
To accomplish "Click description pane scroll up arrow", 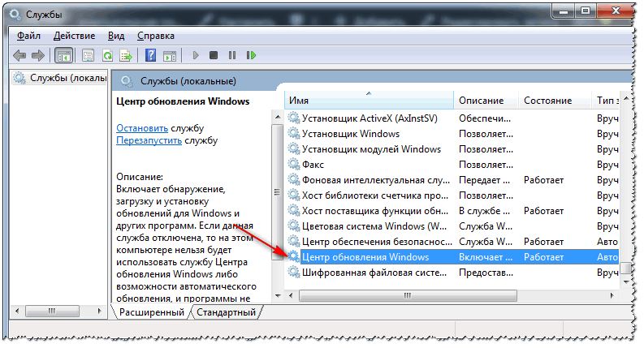I will [278, 117].
